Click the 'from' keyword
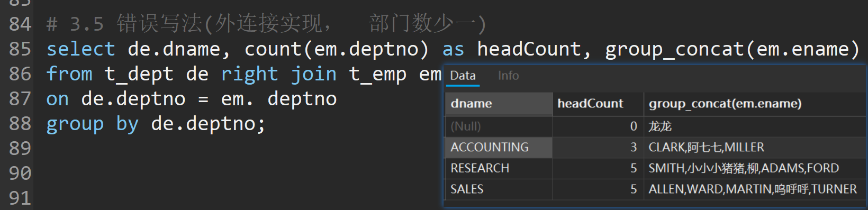 coord(69,74)
